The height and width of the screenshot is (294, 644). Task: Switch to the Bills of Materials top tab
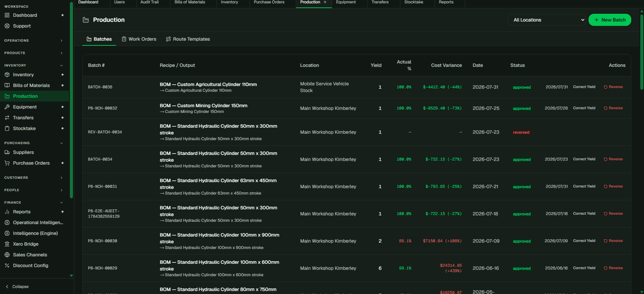click(190, 2)
